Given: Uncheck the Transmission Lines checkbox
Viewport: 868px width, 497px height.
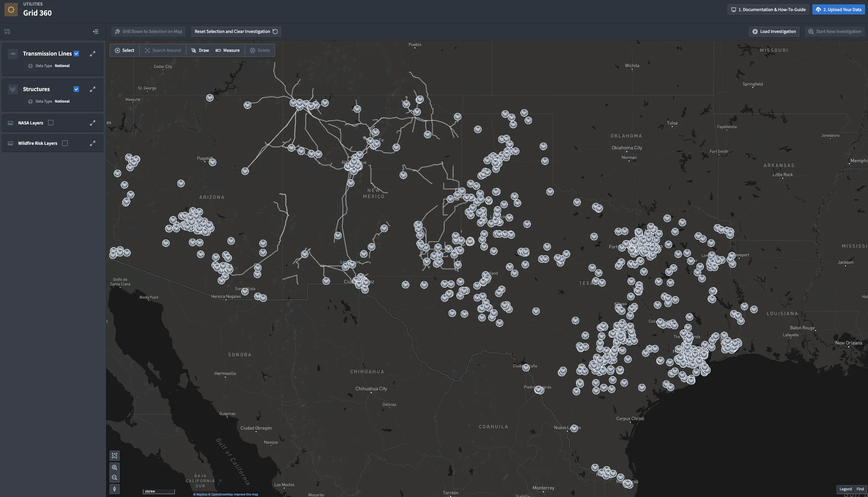Looking at the screenshot, I should pos(76,54).
